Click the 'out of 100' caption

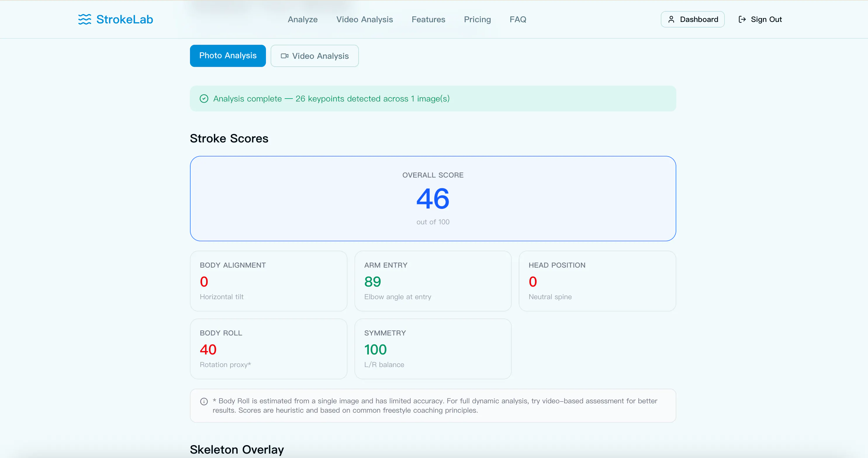(433, 222)
